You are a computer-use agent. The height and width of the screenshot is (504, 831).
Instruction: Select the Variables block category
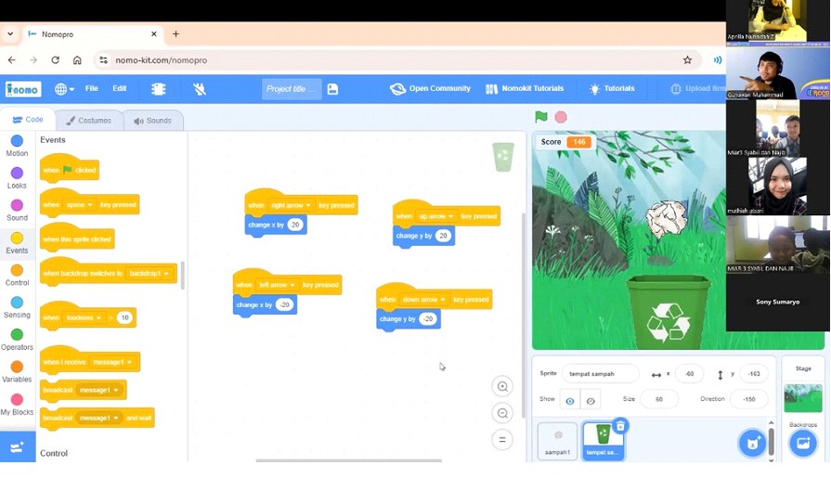click(17, 372)
